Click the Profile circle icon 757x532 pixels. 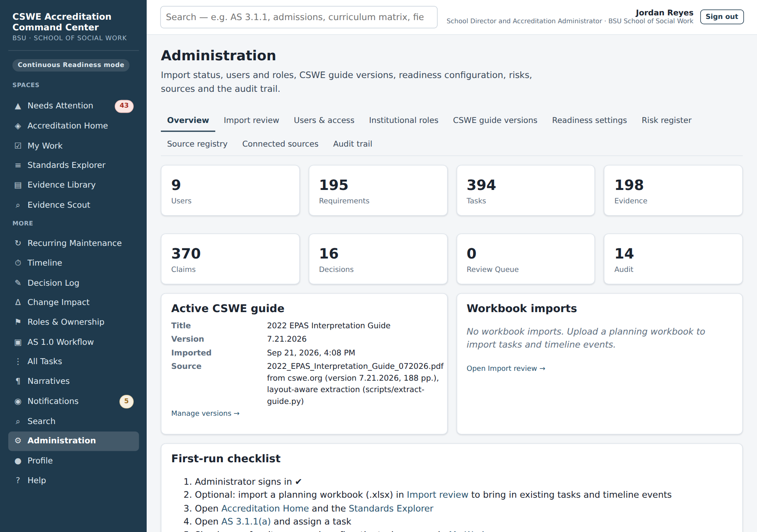(18, 461)
